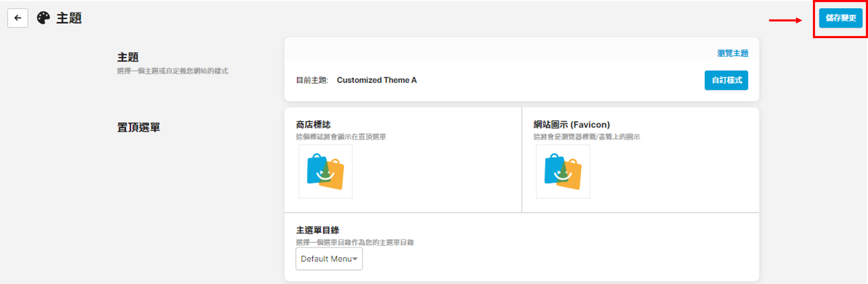This screenshot has height=284, width=868.
Task: Click the 網站圖示 (Favicon) heading
Action: (572, 125)
